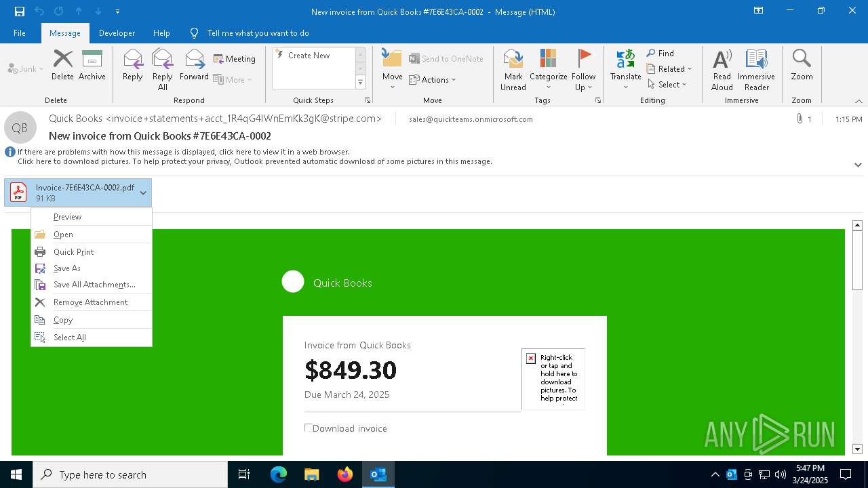The image size is (868, 488).
Task: Select Remove Attachment option
Action: [92, 302]
